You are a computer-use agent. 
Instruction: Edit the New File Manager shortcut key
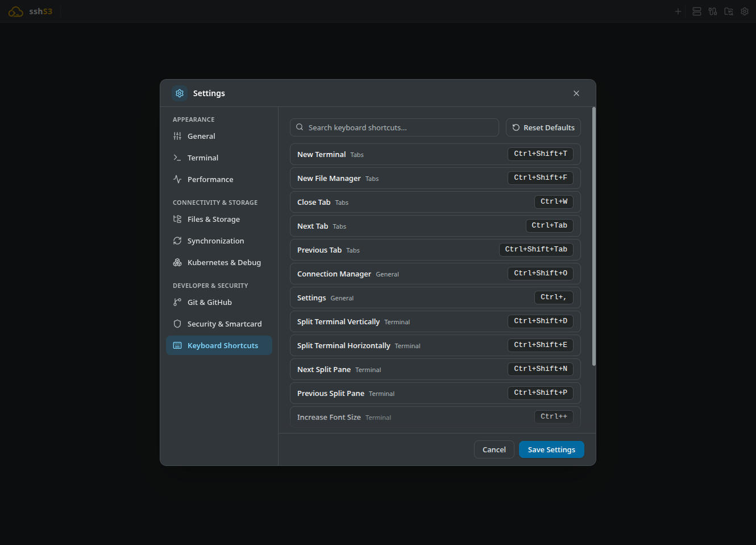(x=541, y=177)
